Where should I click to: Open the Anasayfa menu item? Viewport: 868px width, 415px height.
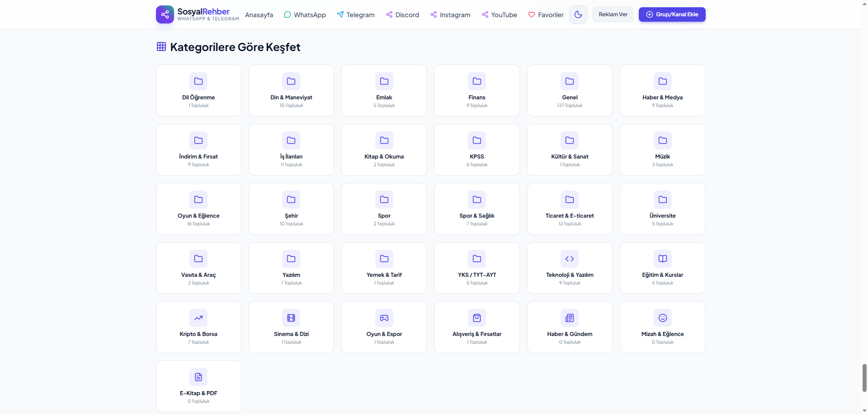259,15
